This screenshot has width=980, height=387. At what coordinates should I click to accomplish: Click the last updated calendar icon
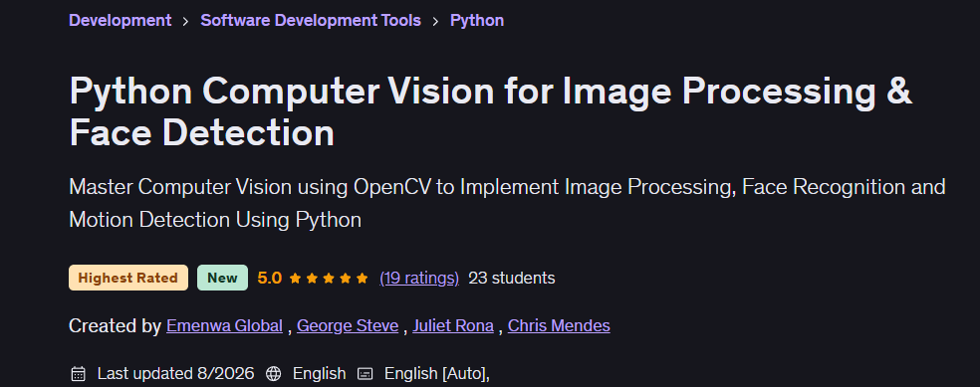coord(78,374)
